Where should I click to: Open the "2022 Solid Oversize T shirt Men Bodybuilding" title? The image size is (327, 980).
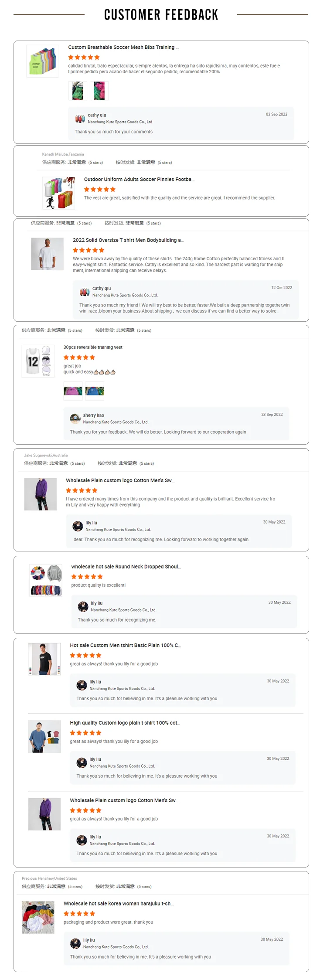click(128, 240)
